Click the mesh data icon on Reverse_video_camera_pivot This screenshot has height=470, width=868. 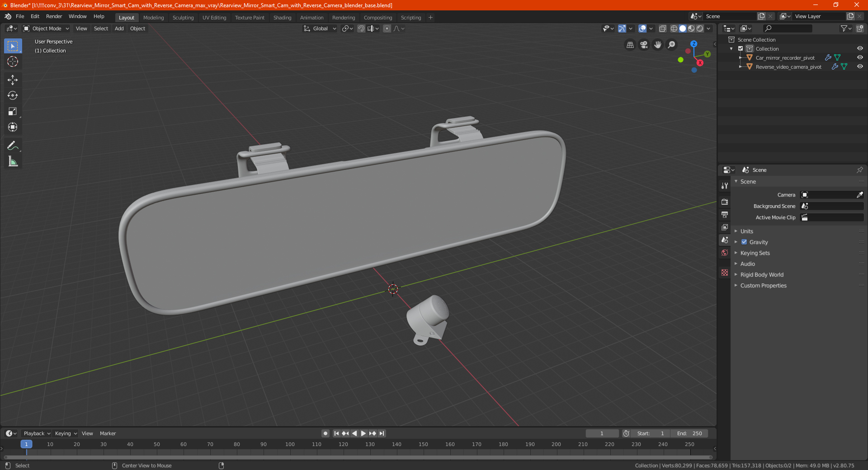844,67
